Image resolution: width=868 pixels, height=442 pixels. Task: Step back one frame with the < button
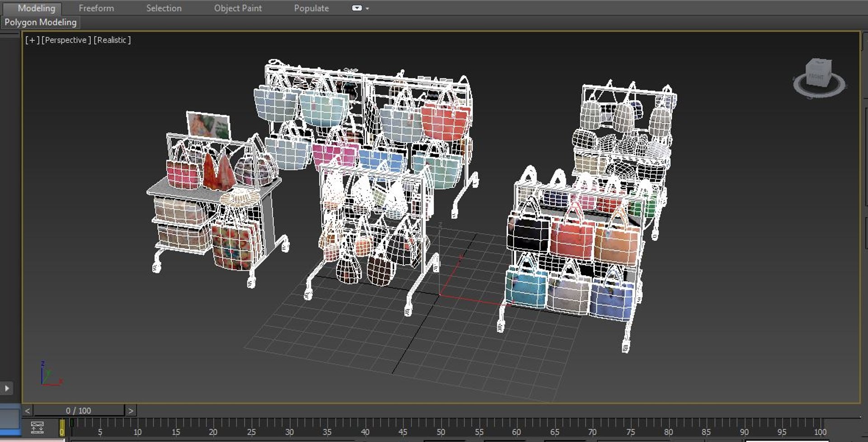(x=28, y=410)
